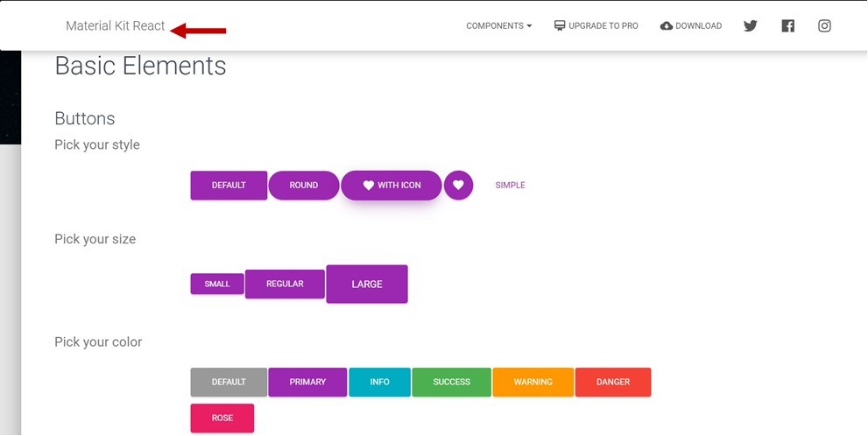Screen dimensions: 868x436
Task: Click the Large size button
Action: point(367,284)
